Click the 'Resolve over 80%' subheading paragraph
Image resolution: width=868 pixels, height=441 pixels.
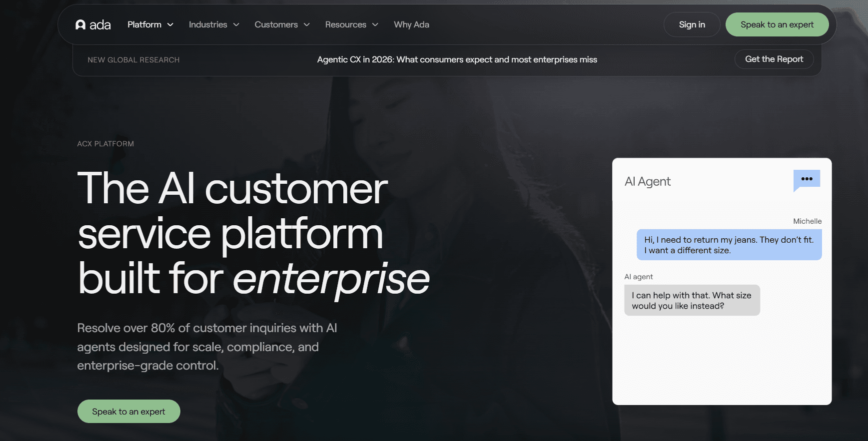point(207,347)
